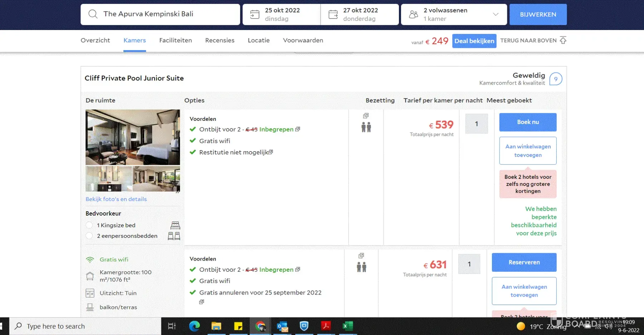
Task: Click the guests icon beside 2 volwassenen
Action: (x=414, y=14)
